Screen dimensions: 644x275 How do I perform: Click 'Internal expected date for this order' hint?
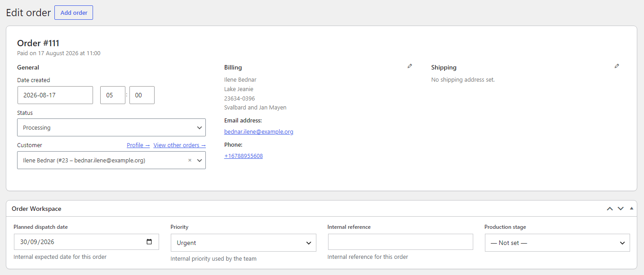click(60, 257)
